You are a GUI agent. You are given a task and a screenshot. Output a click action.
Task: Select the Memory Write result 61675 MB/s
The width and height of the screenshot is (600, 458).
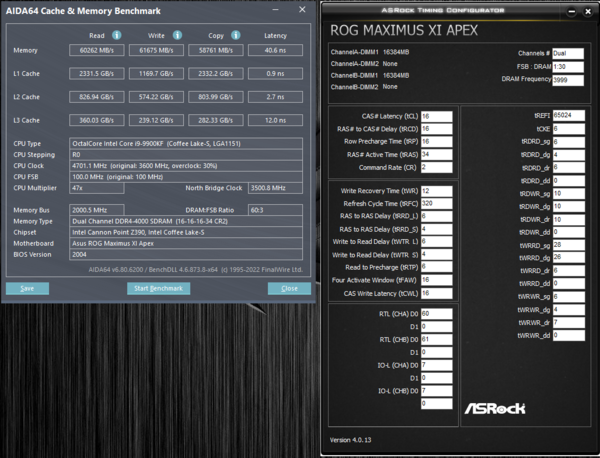[156, 50]
